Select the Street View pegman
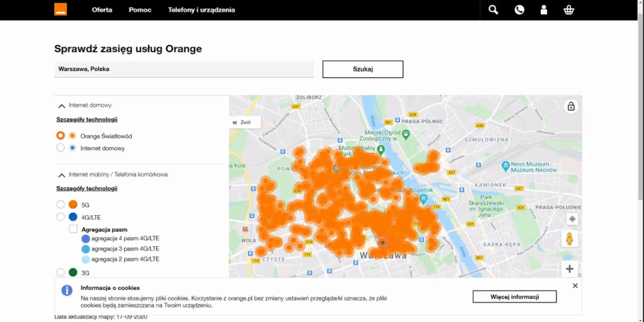The height and width of the screenshot is (322, 644). [570, 238]
